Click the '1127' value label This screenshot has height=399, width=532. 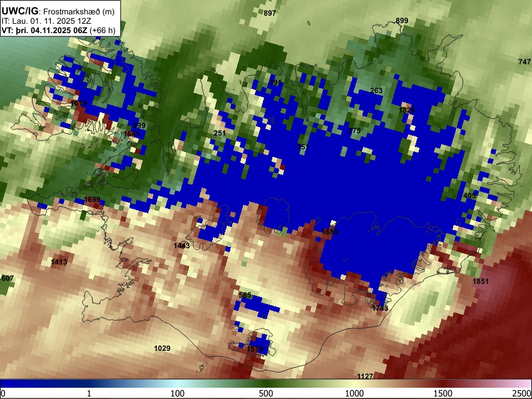click(x=365, y=376)
